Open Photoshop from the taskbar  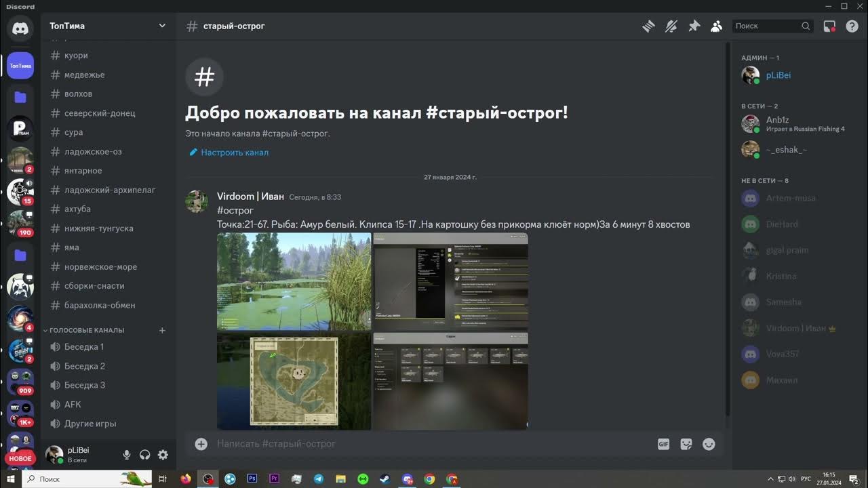click(252, 479)
